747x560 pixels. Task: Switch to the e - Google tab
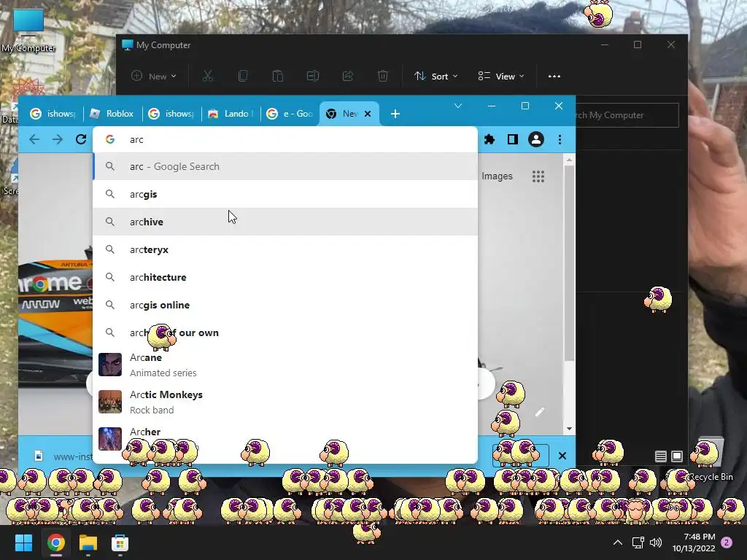[x=289, y=114]
